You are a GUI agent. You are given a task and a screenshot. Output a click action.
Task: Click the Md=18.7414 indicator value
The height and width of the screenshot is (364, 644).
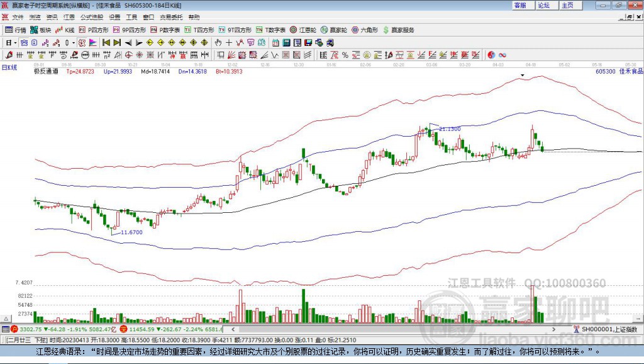(x=155, y=71)
